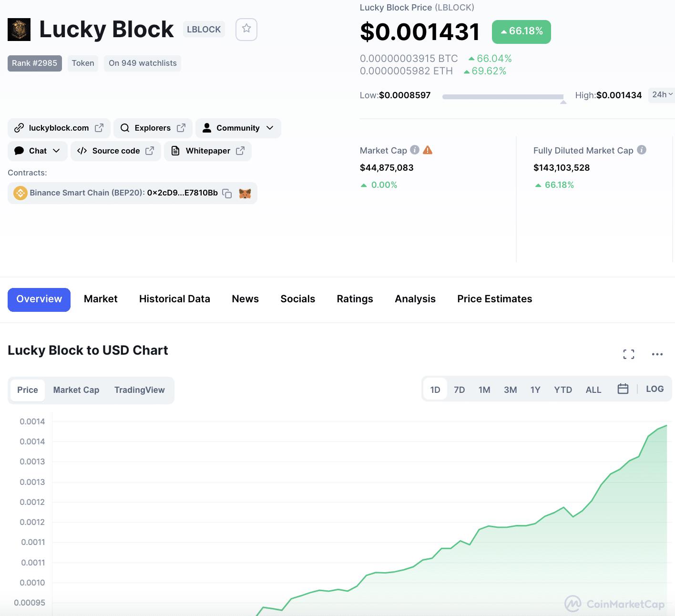Click Market Cap warning triangle icon
Viewport: 675px width, 616px height.
(428, 150)
